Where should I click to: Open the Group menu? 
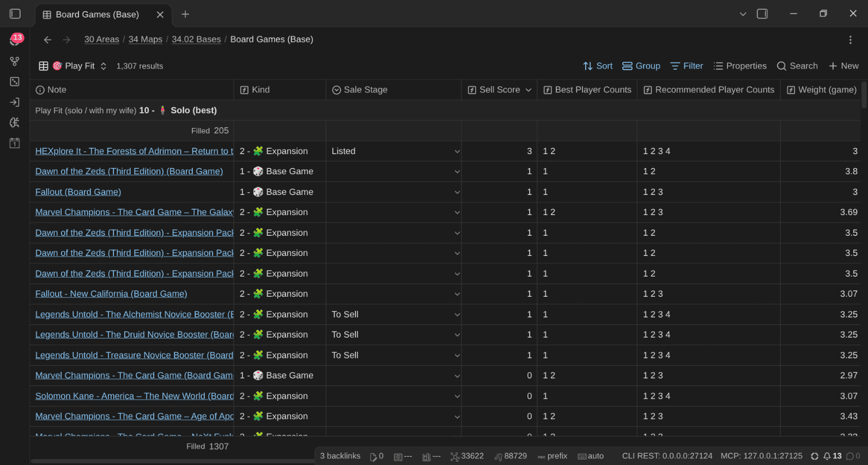click(x=641, y=66)
